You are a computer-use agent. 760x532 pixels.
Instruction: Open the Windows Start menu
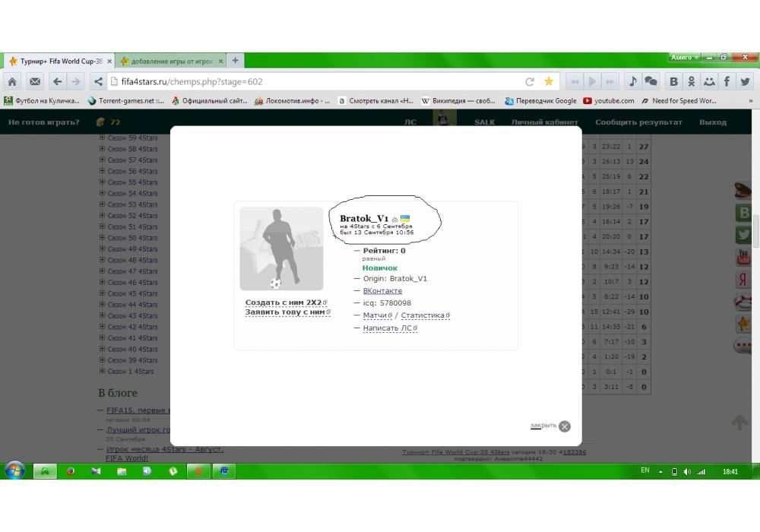click(14, 470)
